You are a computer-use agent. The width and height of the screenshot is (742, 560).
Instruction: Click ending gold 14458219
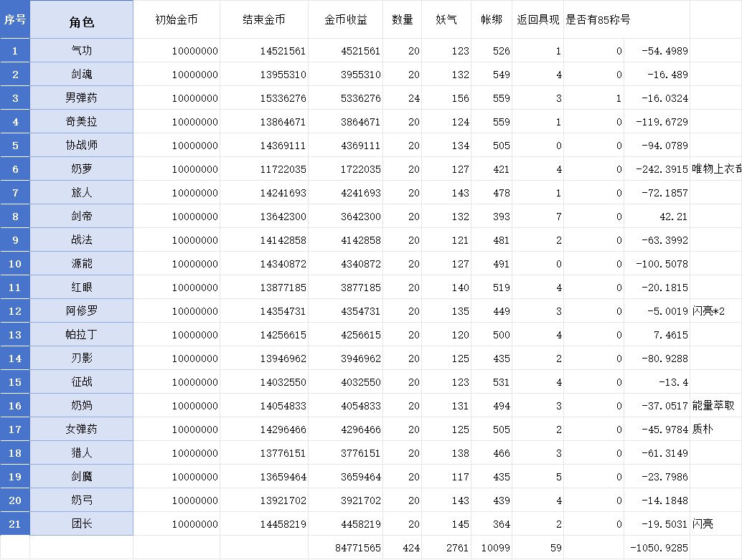283,524
